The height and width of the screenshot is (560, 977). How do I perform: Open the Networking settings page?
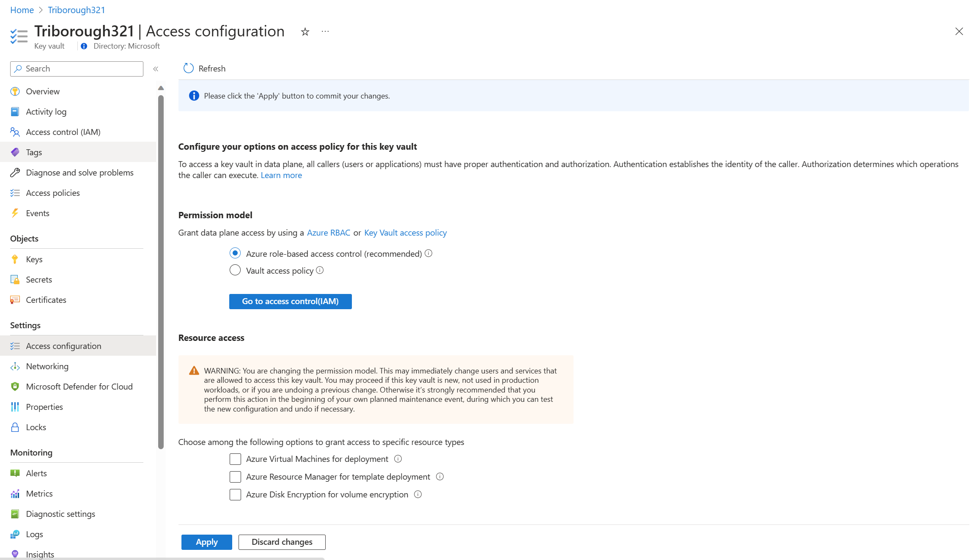coord(47,365)
